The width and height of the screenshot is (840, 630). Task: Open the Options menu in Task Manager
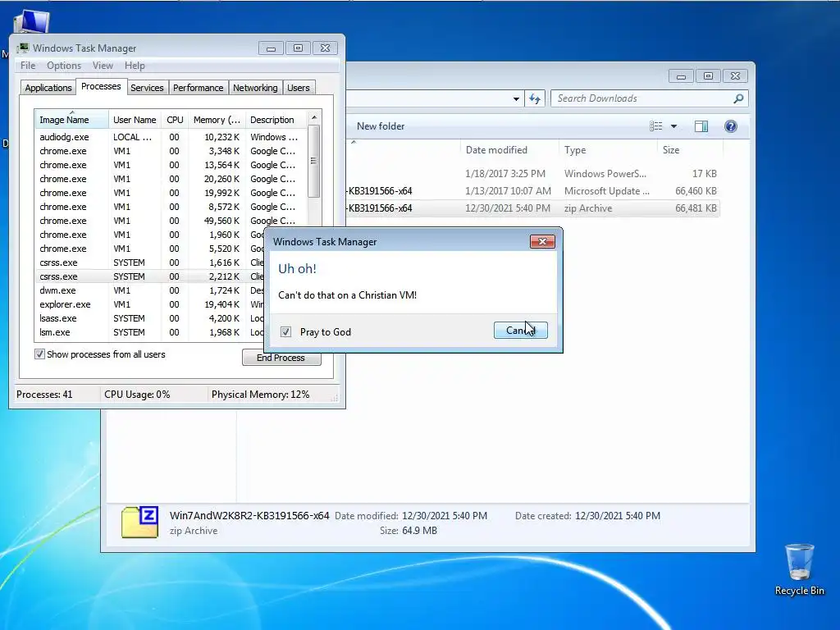64,66
